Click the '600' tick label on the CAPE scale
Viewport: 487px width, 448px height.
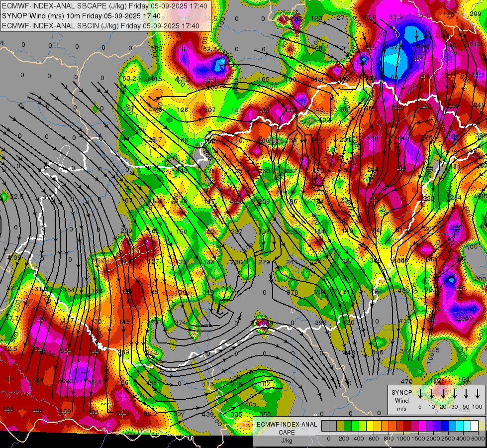pyautogui.click(x=374, y=439)
